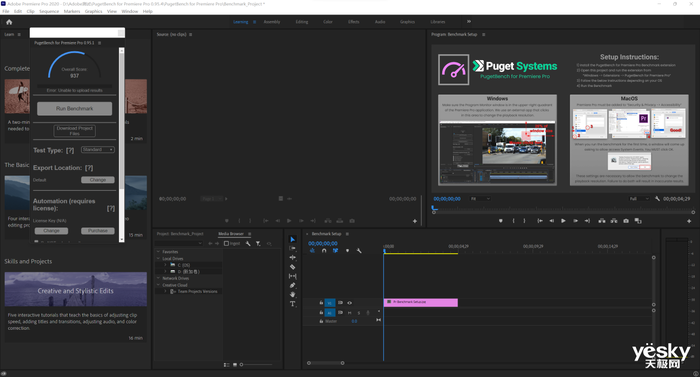Select the Selection arrow tool
The width and height of the screenshot is (700, 377).
tap(292, 239)
